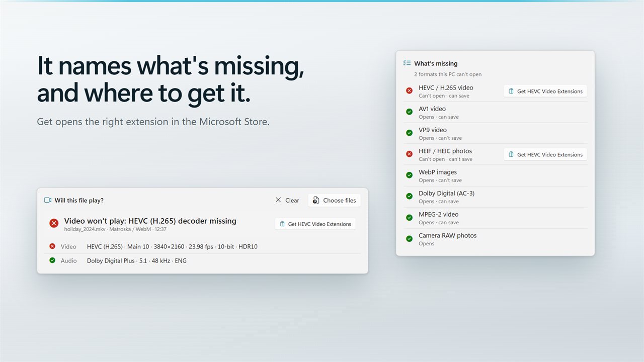Select the Dolby Digital (AC-3) label
644x362 pixels.
tap(446, 193)
